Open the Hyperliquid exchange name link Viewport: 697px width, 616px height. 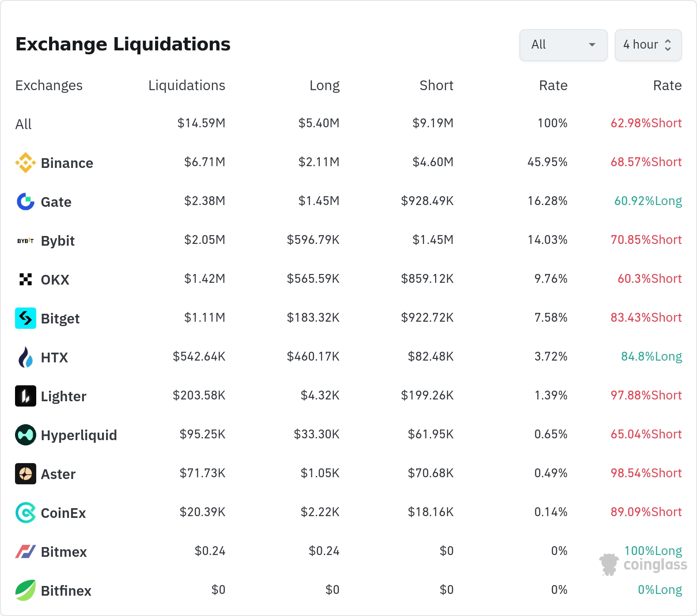click(79, 435)
